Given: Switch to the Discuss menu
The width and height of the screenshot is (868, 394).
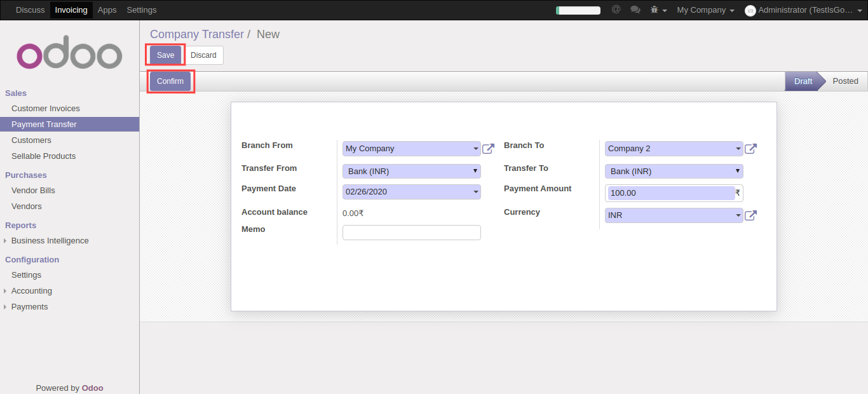Looking at the screenshot, I should [x=31, y=10].
